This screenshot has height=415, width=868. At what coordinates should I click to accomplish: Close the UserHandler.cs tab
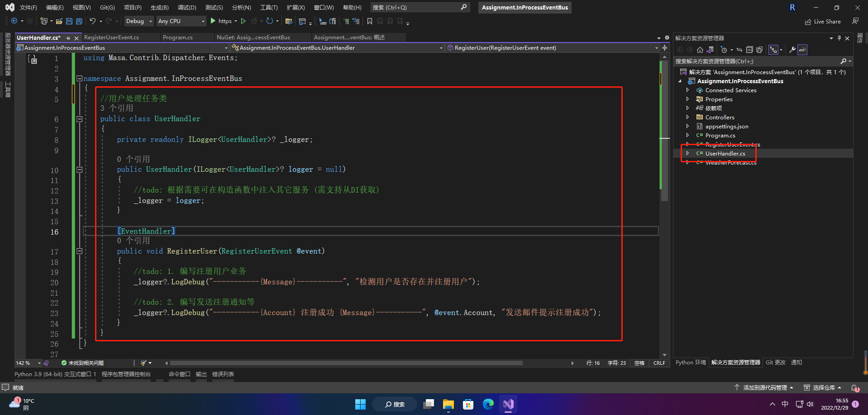point(76,38)
